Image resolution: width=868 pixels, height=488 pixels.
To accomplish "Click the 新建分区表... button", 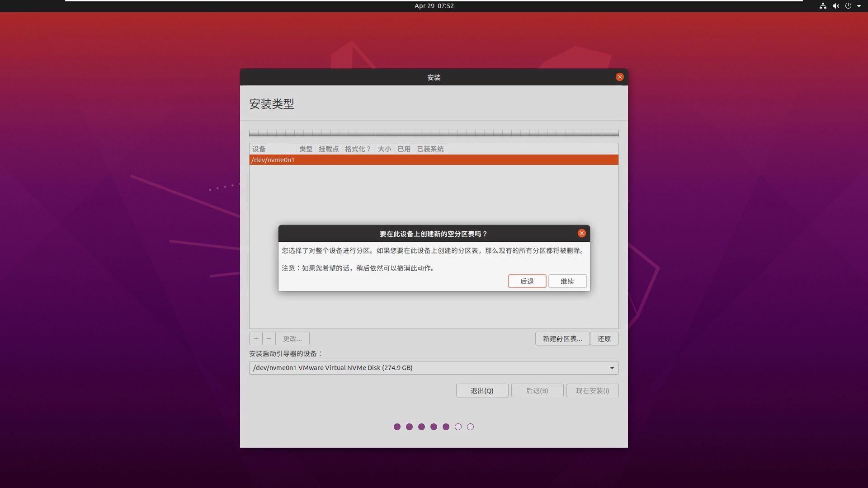I will 561,338.
